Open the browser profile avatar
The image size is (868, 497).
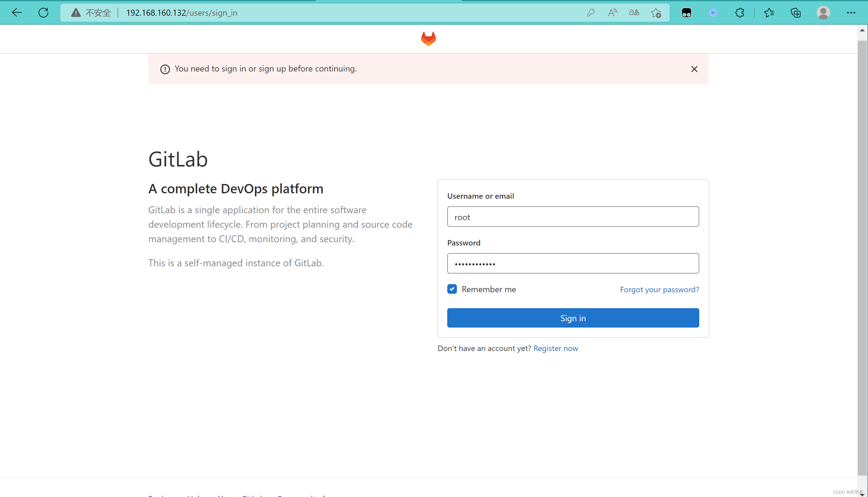click(823, 13)
